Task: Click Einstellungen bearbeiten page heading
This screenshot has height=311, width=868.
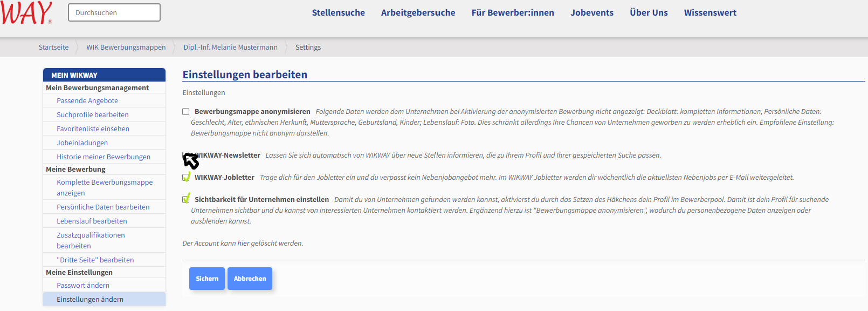Action: click(x=245, y=75)
